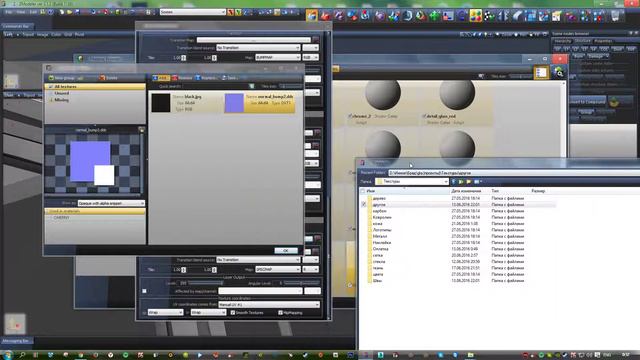Open the File Explorer folder icon on taskbar
This screenshot has width=640, height=360.
click(470, 355)
